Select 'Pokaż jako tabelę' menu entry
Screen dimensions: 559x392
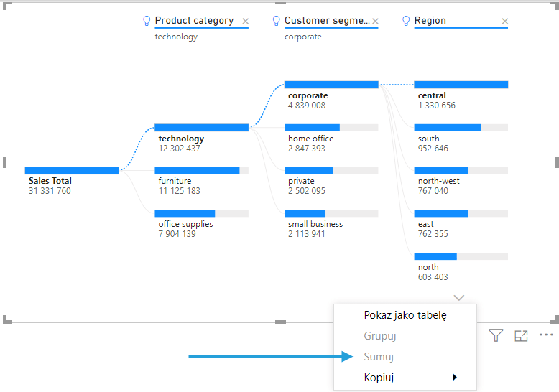(x=405, y=314)
